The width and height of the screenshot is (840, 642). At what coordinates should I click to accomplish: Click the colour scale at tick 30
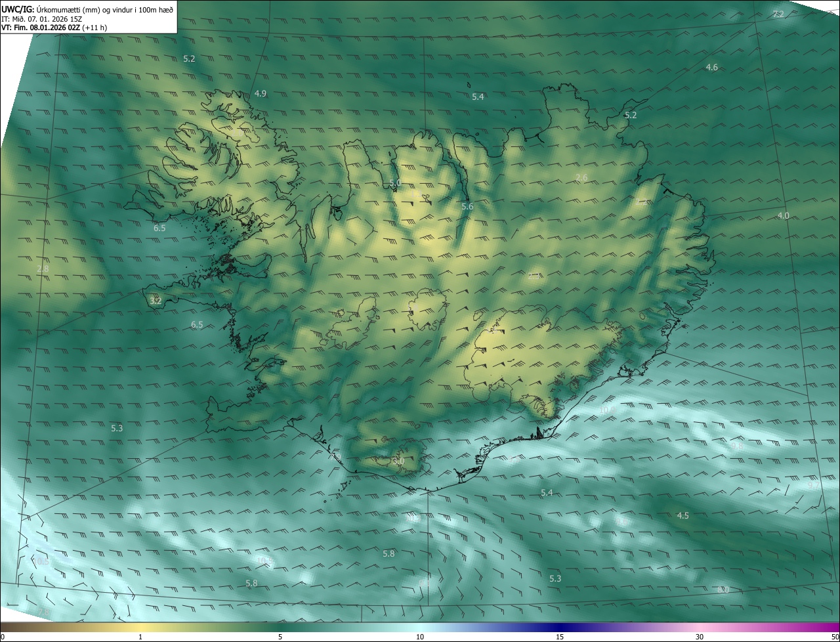[x=700, y=637]
